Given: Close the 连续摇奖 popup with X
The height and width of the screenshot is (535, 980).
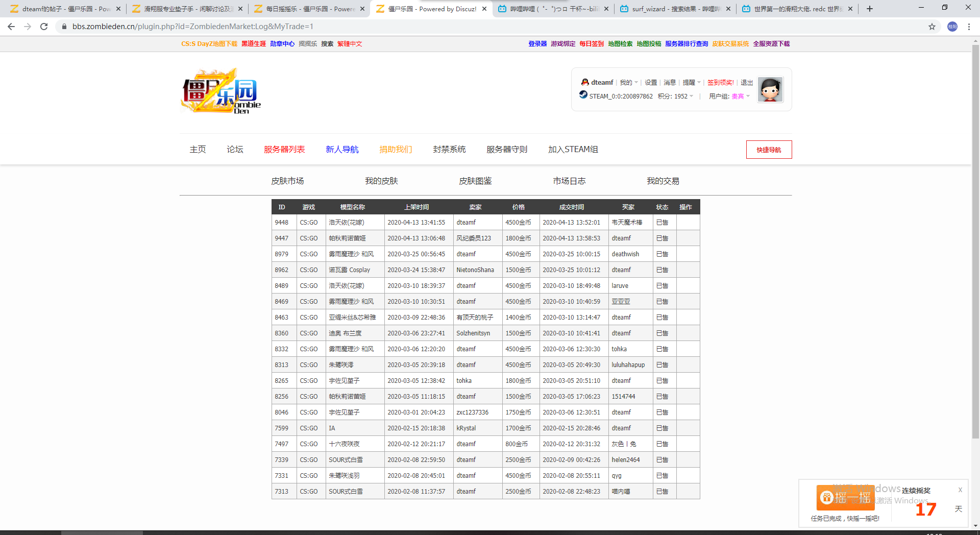Looking at the screenshot, I should 960,490.
